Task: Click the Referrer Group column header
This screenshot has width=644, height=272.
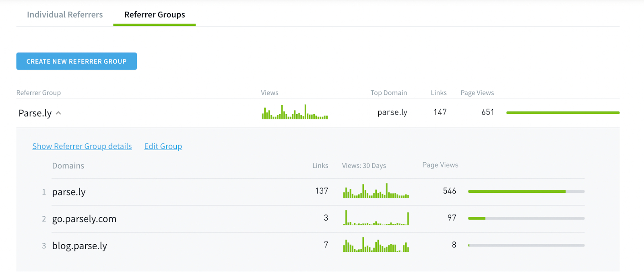Action: [39, 93]
